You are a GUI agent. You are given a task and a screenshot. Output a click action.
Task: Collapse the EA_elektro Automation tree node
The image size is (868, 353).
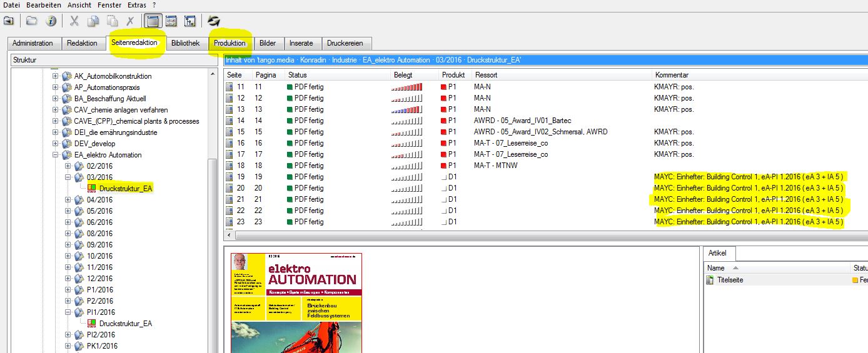point(55,155)
